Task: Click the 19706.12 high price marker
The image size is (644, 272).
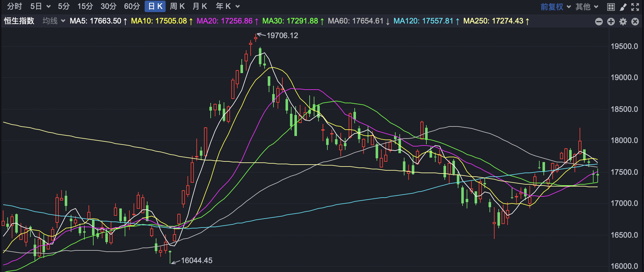Action: pos(282,36)
